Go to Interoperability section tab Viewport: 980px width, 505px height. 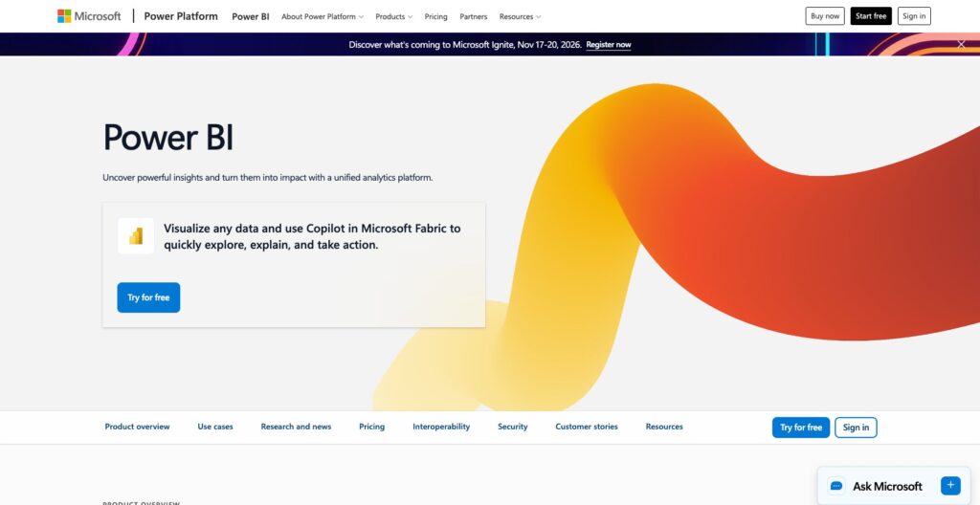coord(441,427)
